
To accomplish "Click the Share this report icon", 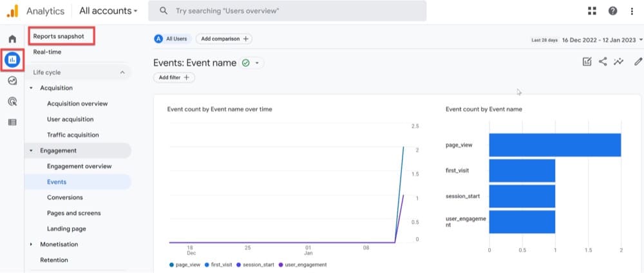I will point(603,62).
